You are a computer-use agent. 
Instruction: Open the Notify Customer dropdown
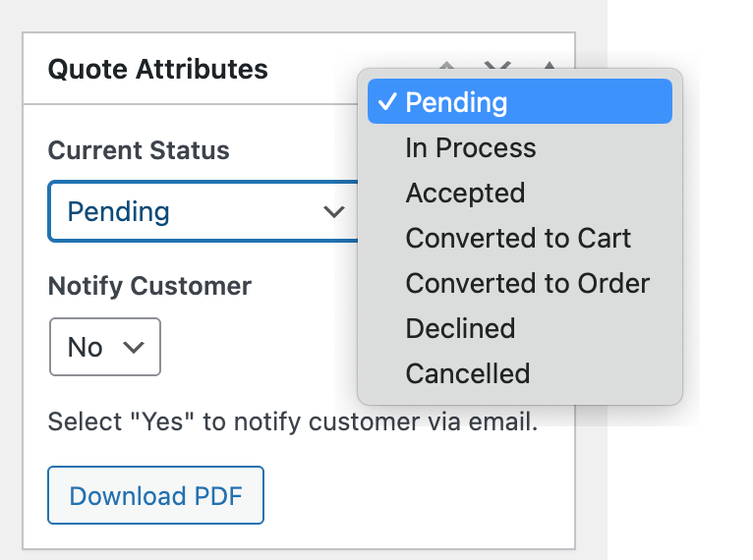coord(104,347)
